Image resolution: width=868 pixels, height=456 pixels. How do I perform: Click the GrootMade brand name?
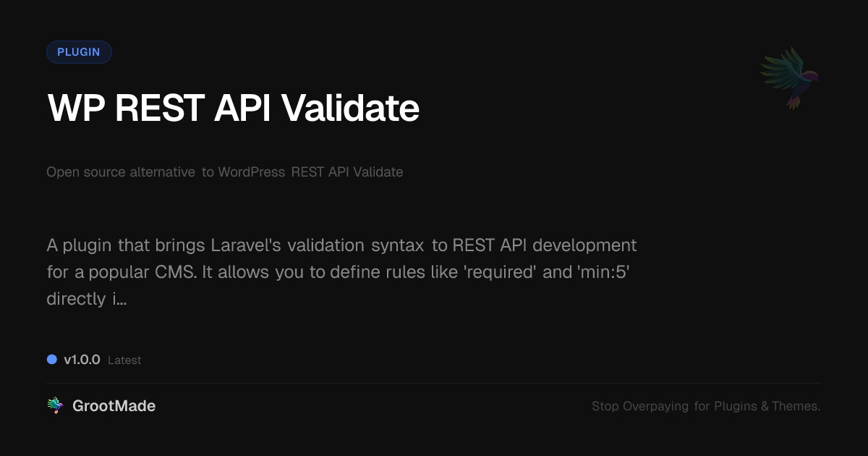pos(114,406)
